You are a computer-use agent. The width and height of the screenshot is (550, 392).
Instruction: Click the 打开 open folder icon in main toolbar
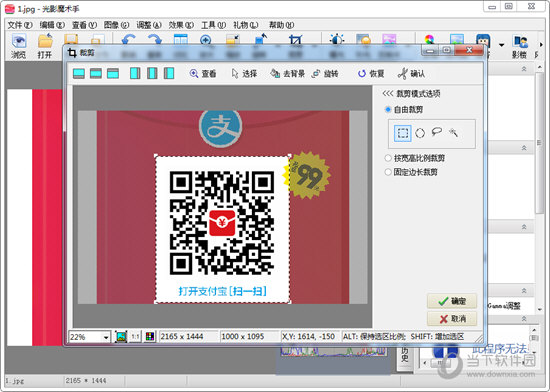(45, 46)
